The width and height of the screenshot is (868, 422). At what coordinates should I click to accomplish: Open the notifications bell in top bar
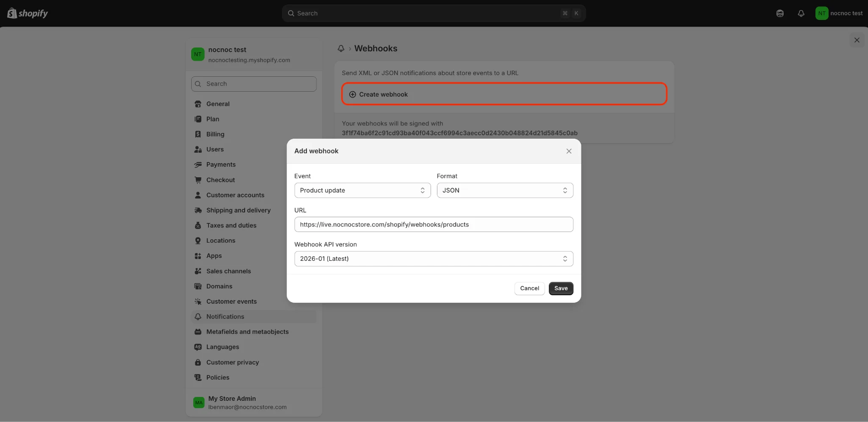click(x=801, y=13)
